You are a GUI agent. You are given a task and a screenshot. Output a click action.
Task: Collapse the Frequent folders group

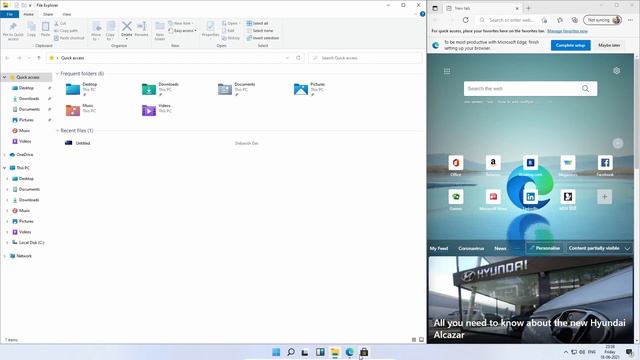pyautogui.click(x=57, y=73)
